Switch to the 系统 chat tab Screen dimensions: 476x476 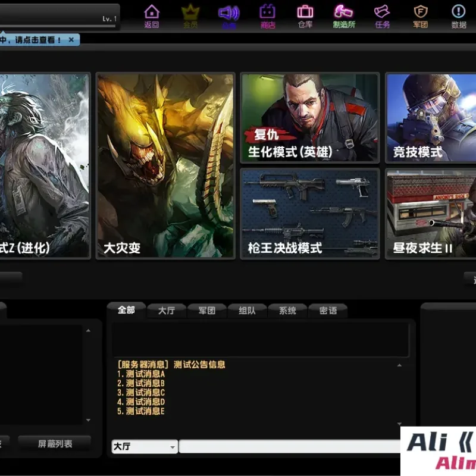pyautogui.click(x=287, y=311)
